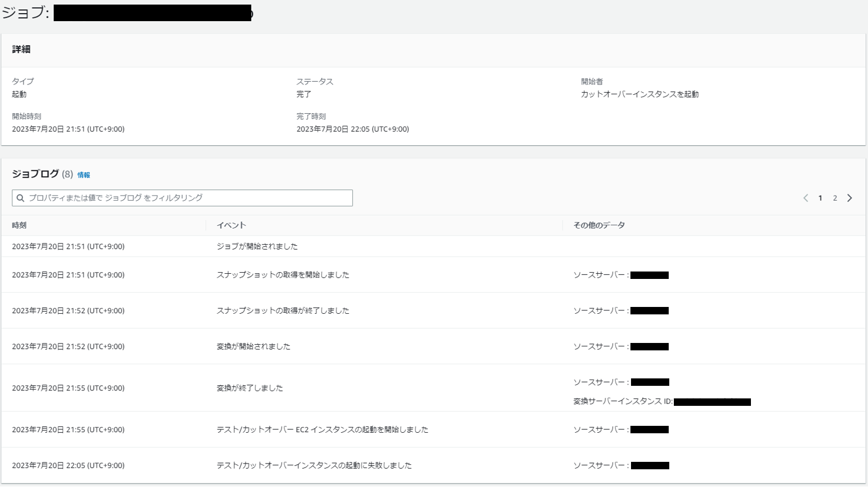This screenshot has height=487, width=868.
Task: Go to next page of job log
Action: point(850,198)
